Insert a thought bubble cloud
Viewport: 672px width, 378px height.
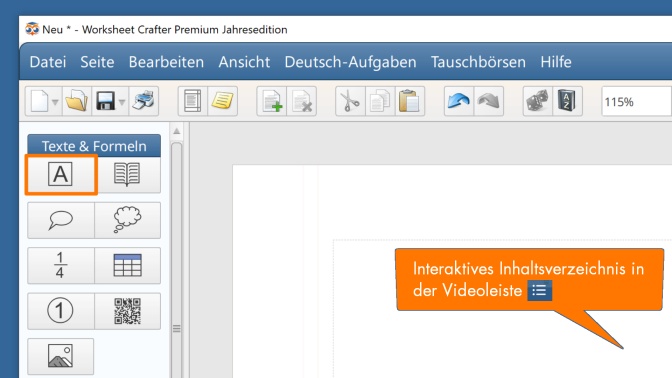click(x=127, y=220)
